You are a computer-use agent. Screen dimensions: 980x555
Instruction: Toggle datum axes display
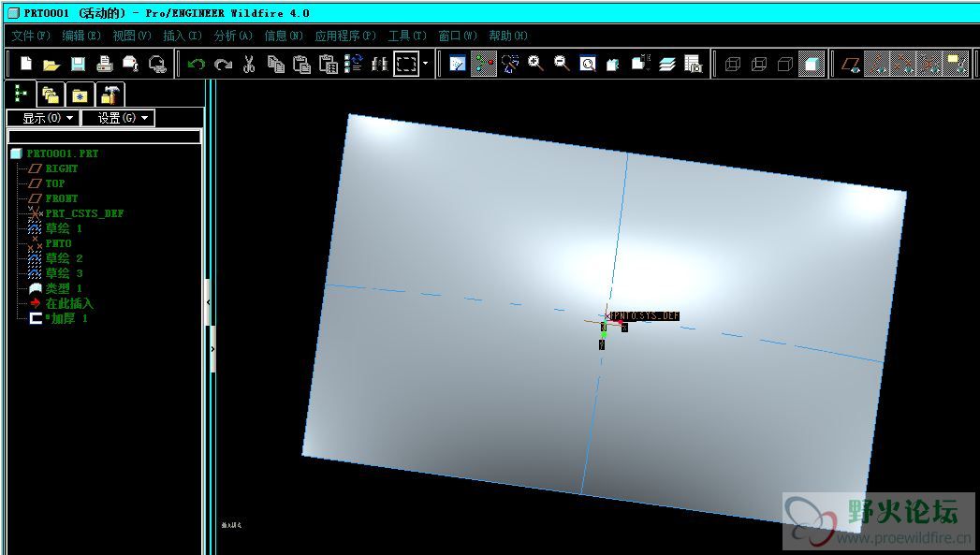pyautogui.click(x=877, y=64)
